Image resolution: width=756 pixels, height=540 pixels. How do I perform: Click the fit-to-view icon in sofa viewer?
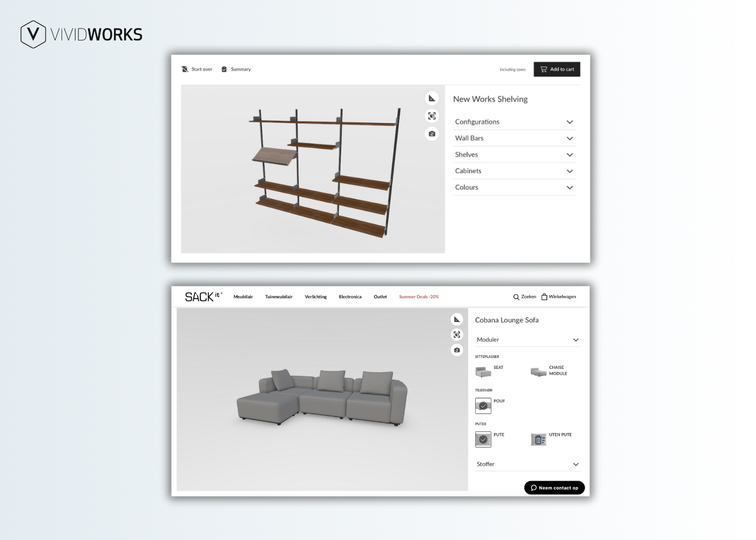click(x=457, y=335)
